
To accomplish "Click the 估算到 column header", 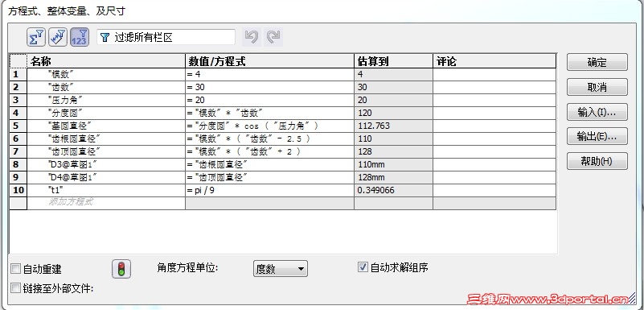I will [393, 61].
